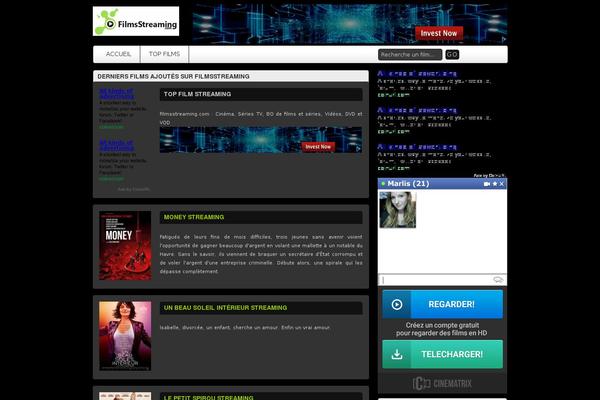
Task: Click the video camera icon in Marlis chat
Action: point(487,184)
